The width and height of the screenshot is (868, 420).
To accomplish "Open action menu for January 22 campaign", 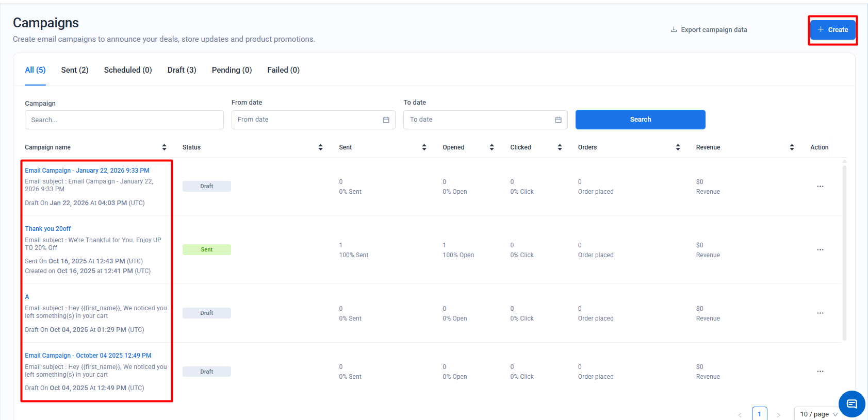I will tap(820, 187).
